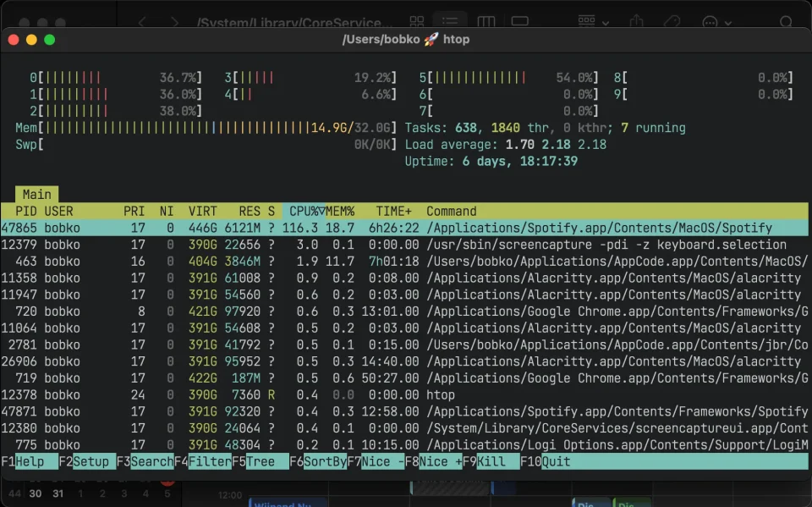Click the Load average readout
This screenshot has width=812, height=507.
pyautogui.click(x=506, y=144)
